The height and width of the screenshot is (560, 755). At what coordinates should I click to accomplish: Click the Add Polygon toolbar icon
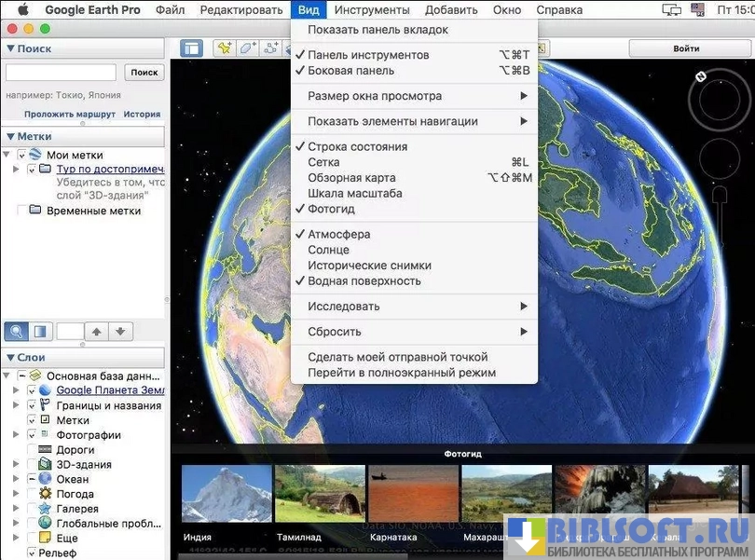(x=248, y=48)
